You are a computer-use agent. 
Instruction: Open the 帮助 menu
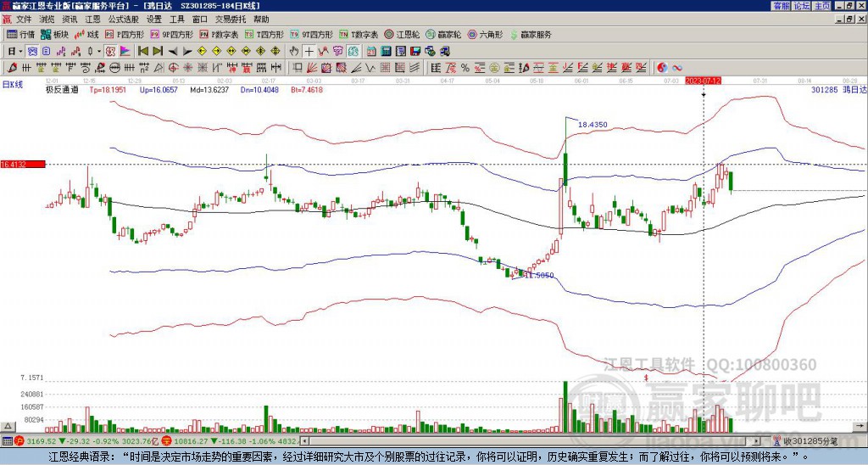[261, 20]
